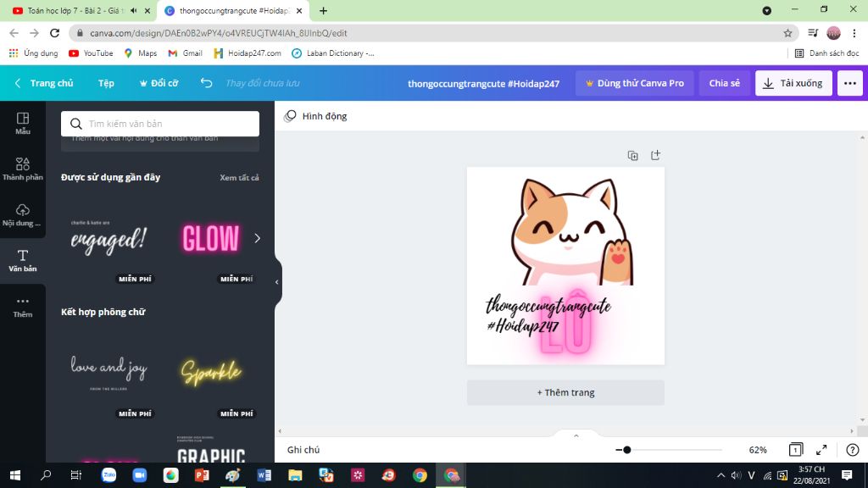Image resolution: width=868 pixels, height=488 pixels.
Task: Click the Tìm kiếm văn bản search field
Action: click(x=160, y=124)
